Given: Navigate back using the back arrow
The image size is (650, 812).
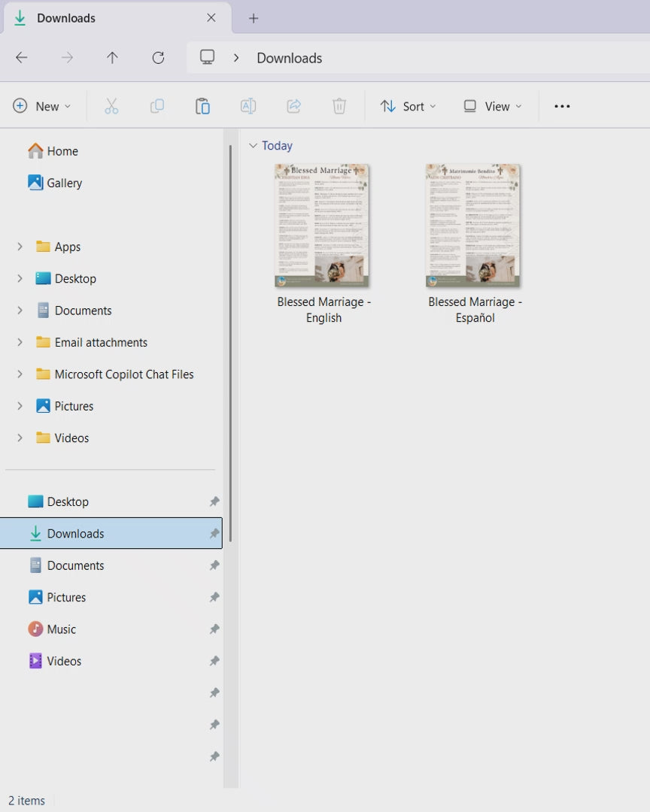Looking at the screenshot, I should click(x=22, y=58).
